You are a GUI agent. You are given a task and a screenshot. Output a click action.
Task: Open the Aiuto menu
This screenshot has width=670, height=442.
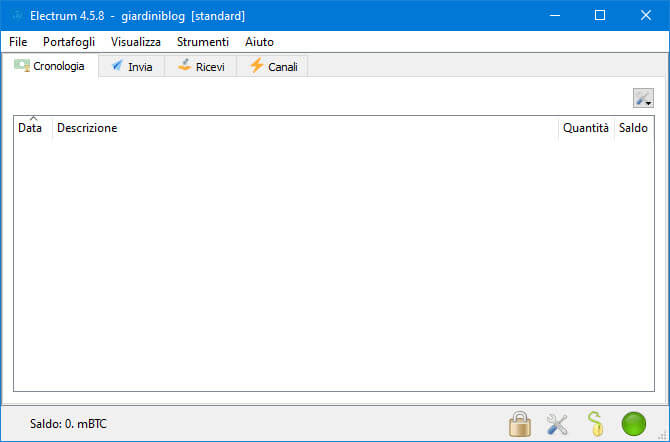click(259, 42)
